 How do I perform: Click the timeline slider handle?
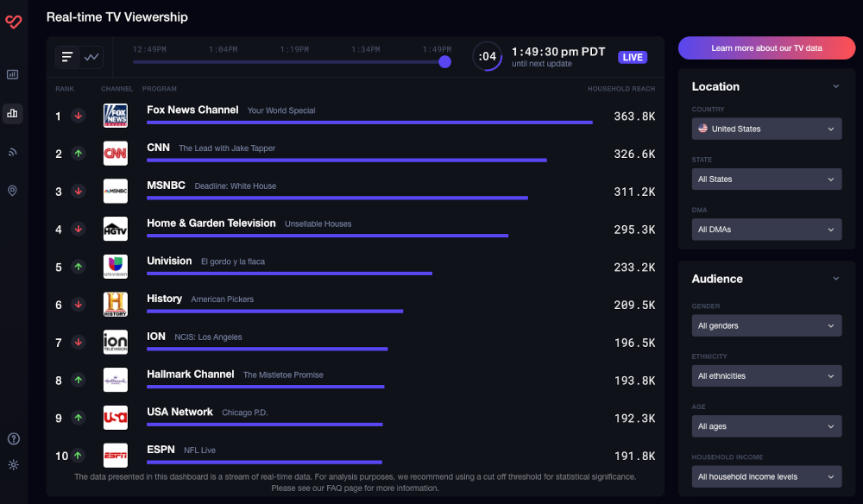click(x=444, y=61)
